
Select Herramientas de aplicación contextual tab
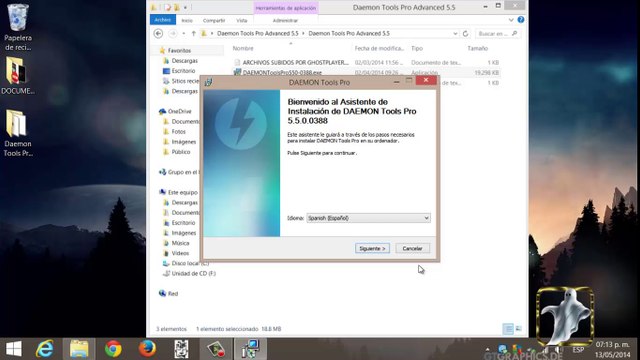point(285,8)
